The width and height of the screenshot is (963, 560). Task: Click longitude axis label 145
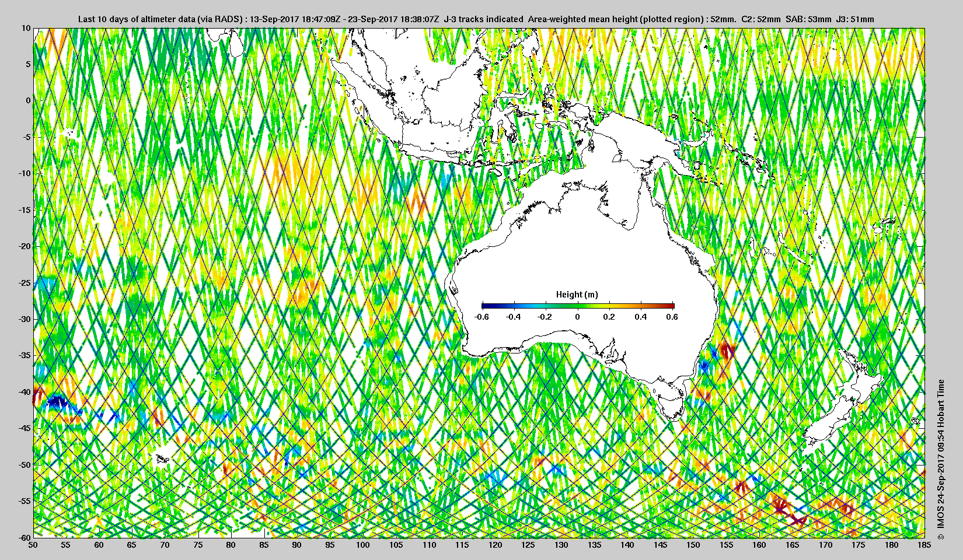click(x=660, y=545)
